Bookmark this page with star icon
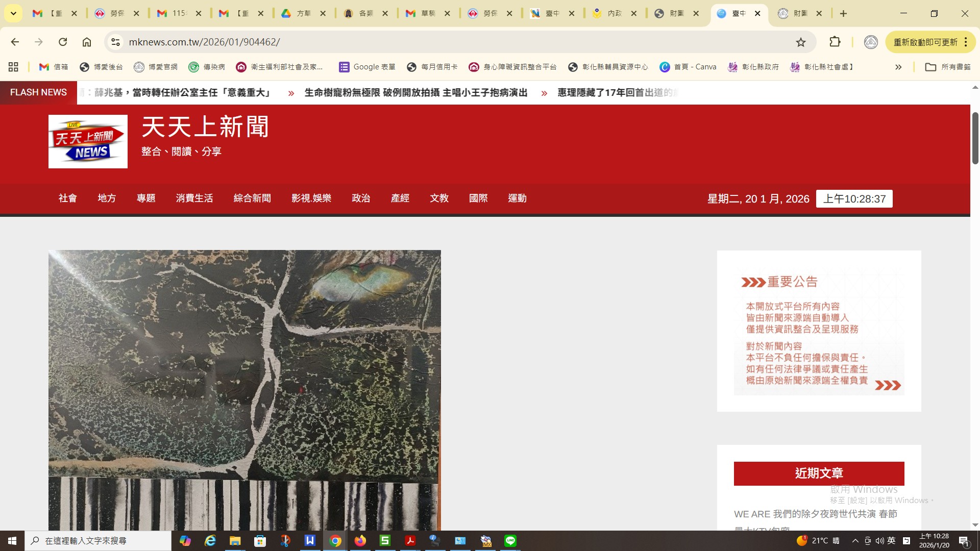The height and width of the screenshot is (551, 980). (800, 42)
